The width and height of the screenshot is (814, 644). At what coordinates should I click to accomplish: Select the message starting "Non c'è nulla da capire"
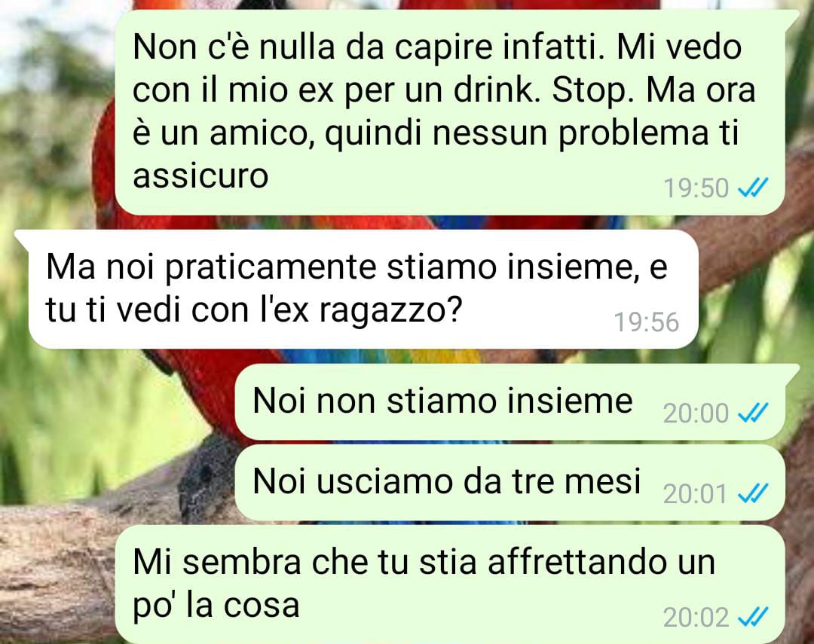pyautogui.click(x=449, y=112)
